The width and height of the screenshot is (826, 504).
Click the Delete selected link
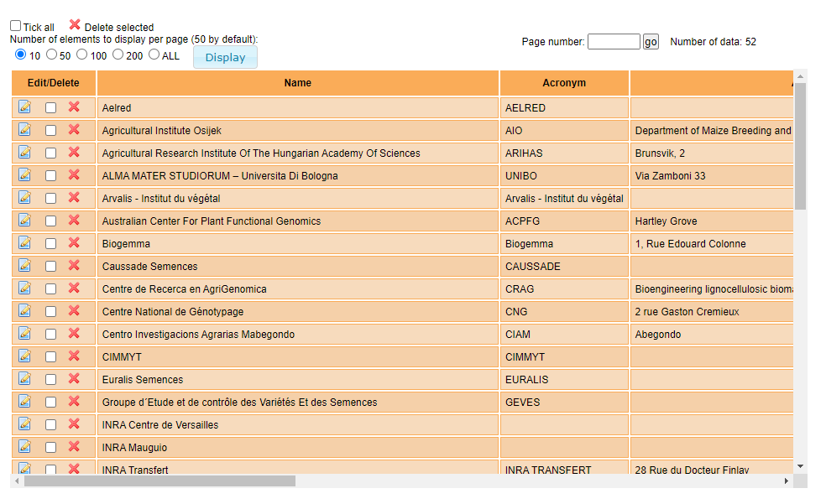coord(119,28)
